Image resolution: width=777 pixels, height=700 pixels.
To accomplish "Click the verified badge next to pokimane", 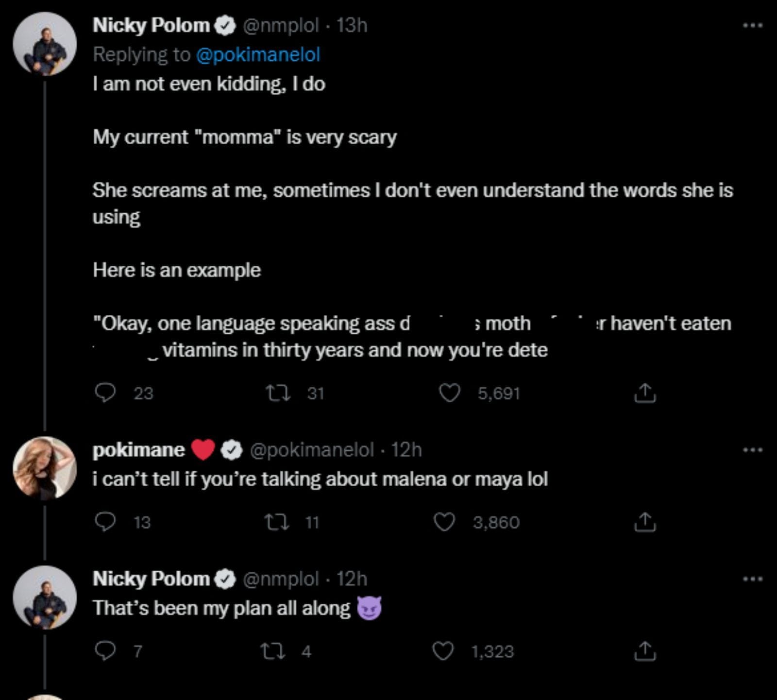I will tap(232, 449).
